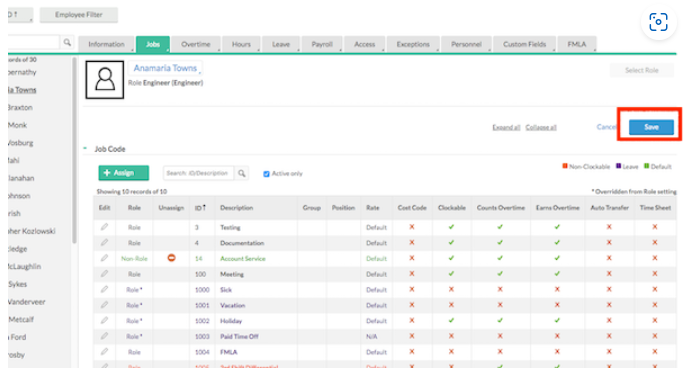Sort by the ID column header
Image resolution: width=690 pixels, height=376 pixels.
[200, 207]
